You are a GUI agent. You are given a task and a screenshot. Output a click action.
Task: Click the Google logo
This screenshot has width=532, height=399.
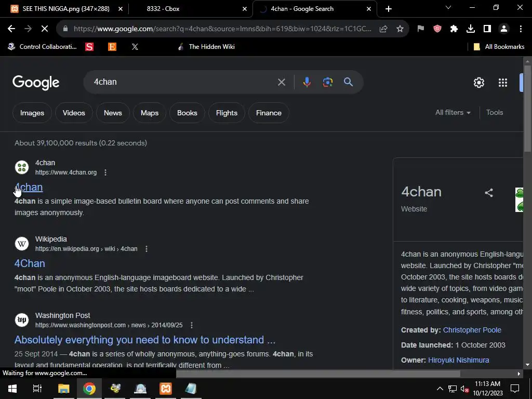coord(36,83)
